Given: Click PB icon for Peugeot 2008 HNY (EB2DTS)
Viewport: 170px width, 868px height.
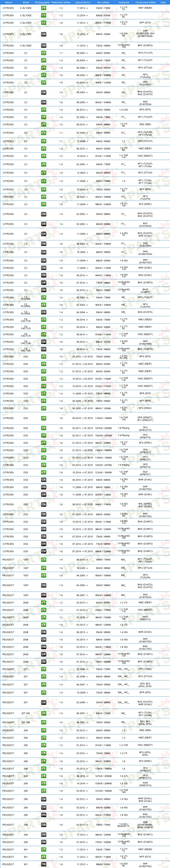Looking at the screenshot, I should click(43, 617).
